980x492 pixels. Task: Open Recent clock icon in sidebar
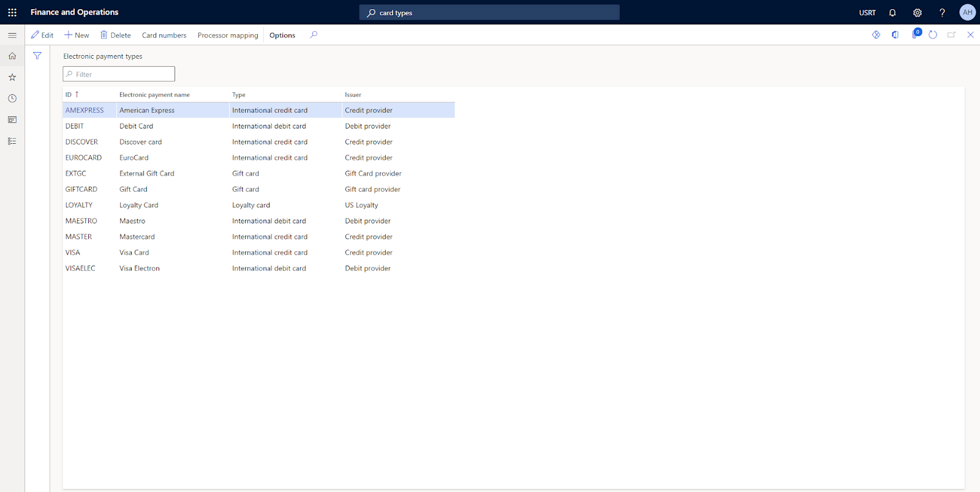pyautogui.click(x=12, y=99)
